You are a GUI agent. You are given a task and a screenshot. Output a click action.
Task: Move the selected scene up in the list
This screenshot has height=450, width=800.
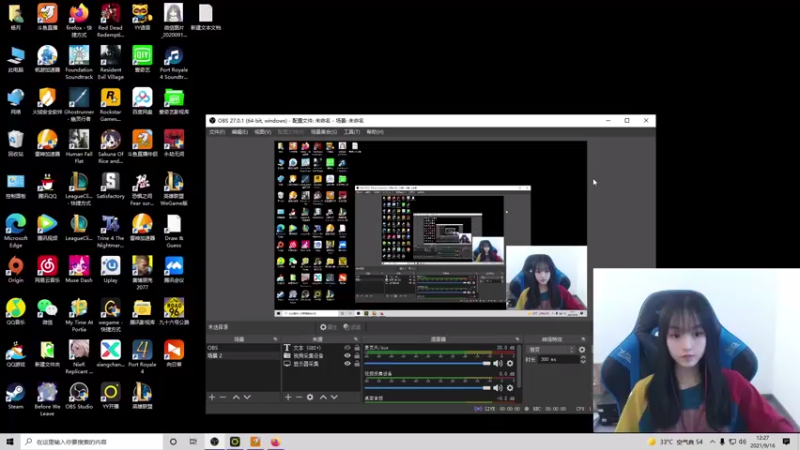pyautogui.click(x=236, y=397)
